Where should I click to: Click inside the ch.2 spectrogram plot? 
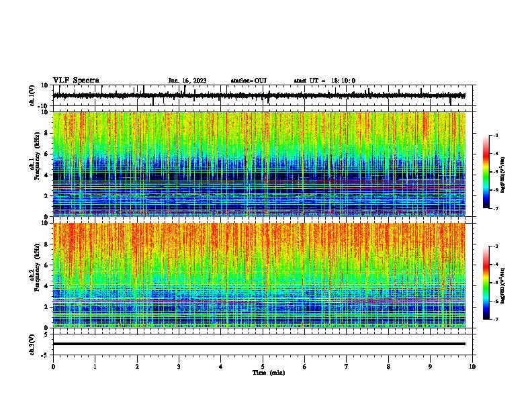click(259, 275)
